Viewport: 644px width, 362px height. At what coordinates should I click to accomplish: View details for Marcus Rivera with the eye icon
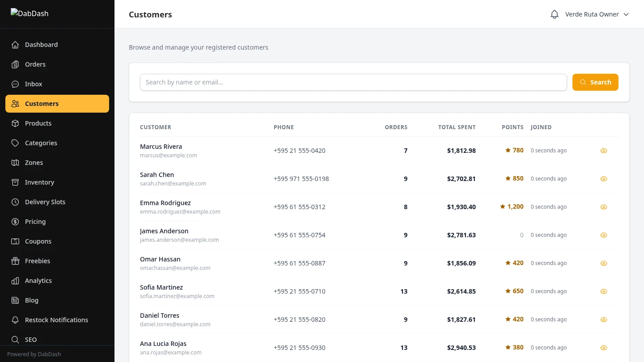(x=604, y=151)
